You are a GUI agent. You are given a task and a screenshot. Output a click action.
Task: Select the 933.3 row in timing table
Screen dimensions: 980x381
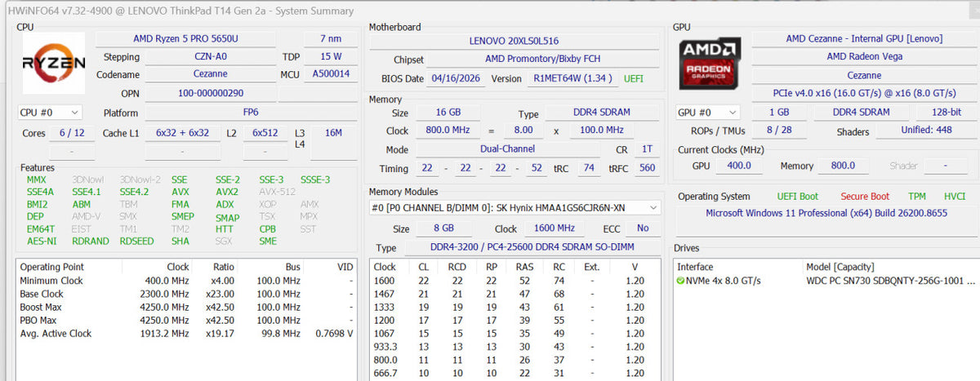click(514, 346)
